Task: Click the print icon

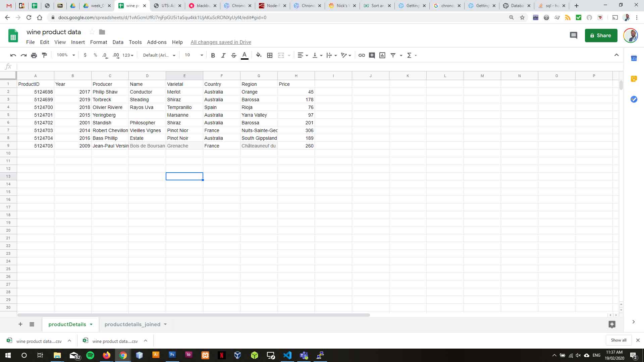Action: 34,55
